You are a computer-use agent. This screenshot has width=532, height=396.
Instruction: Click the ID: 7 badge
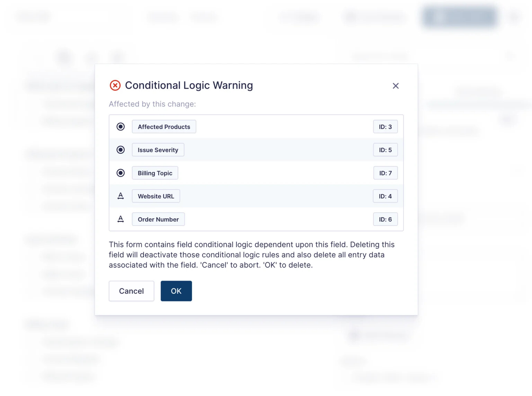point(385,173)
